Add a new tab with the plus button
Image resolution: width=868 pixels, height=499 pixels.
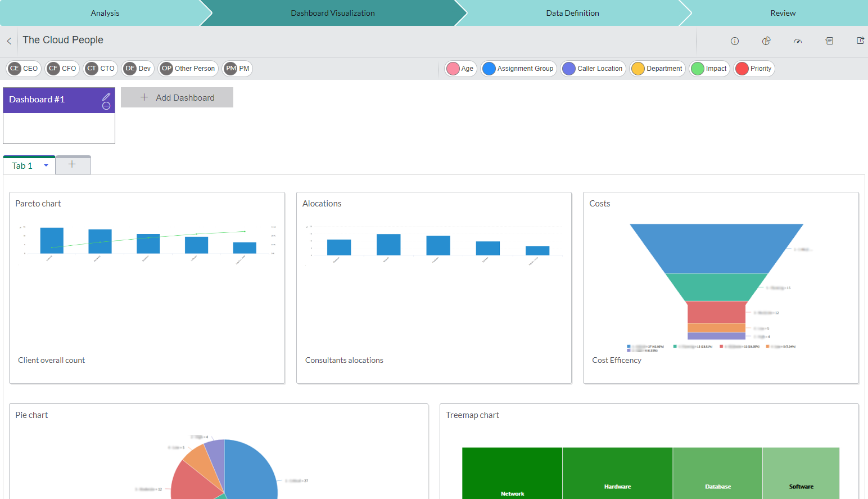tap(72, 164)
